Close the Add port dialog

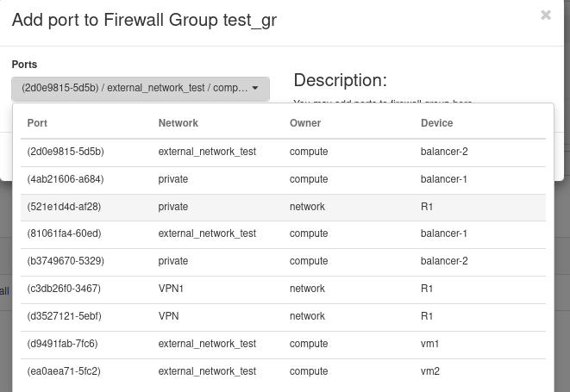tap(545, 15)
